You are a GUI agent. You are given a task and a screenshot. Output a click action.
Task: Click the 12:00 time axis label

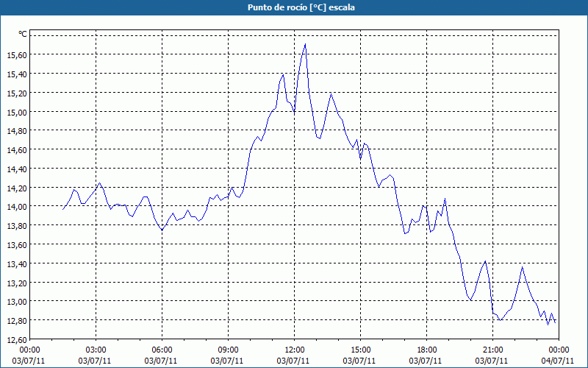295,350
